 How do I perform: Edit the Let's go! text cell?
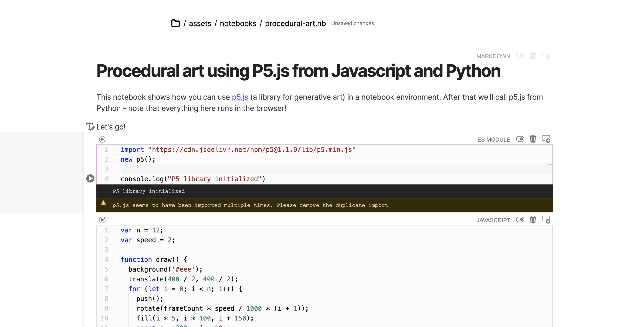(90, 127)
